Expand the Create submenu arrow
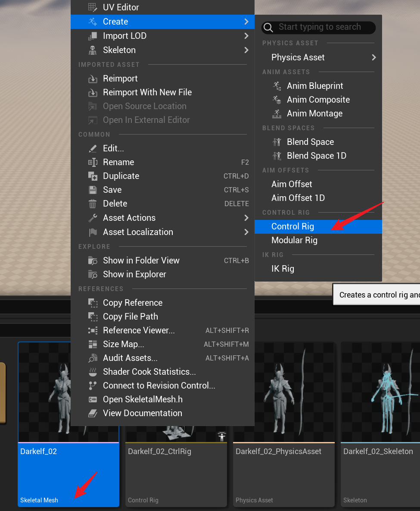This screenshot has width=420, height=511. pyautogui.click(x=246, y=22)
